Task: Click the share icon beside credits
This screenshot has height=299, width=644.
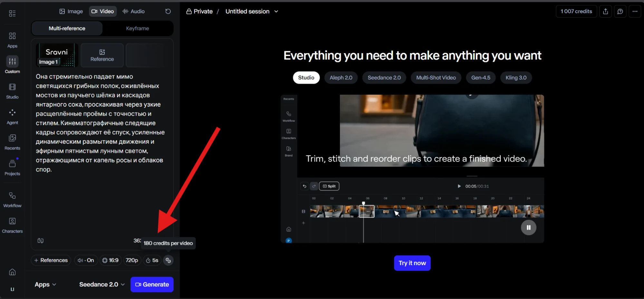Action: (605, 11)
